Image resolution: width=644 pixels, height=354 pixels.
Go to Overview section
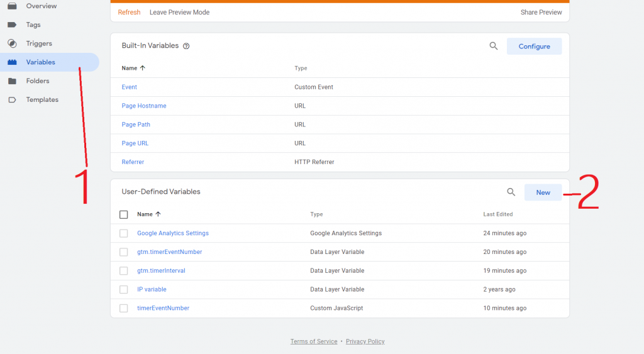[42, 6]
